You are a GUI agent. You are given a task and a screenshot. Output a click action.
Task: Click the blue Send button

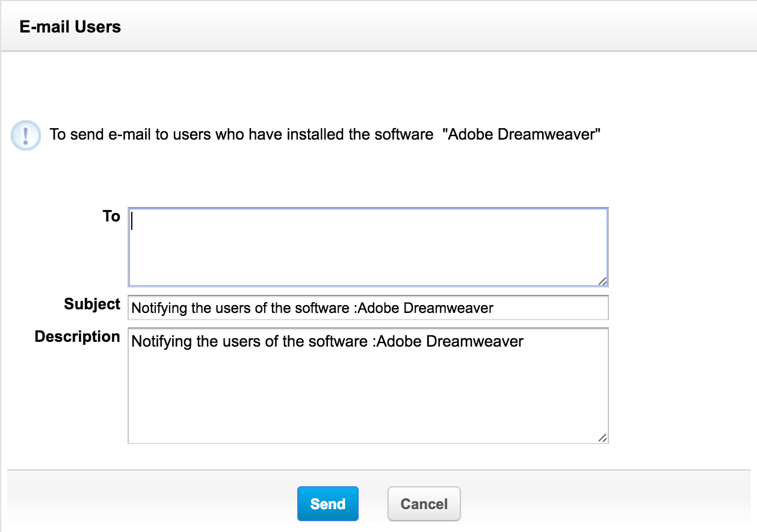coord(328,504)
